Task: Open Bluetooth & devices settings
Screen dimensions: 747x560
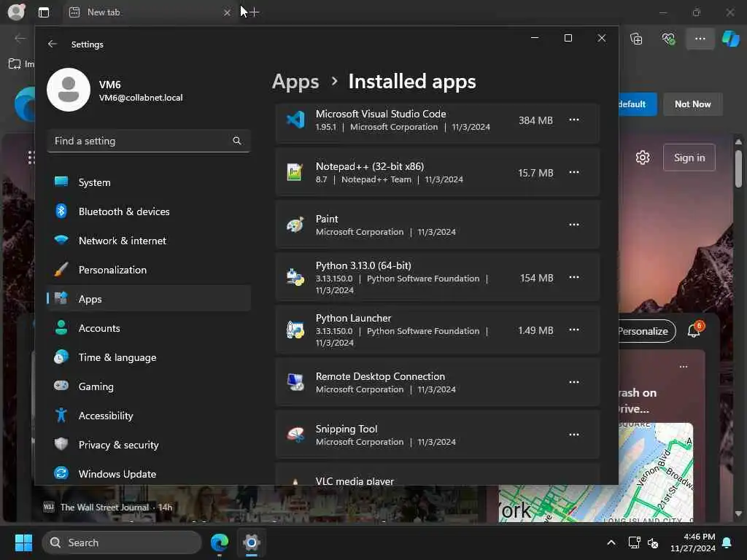Action: [x=149, y=211]
